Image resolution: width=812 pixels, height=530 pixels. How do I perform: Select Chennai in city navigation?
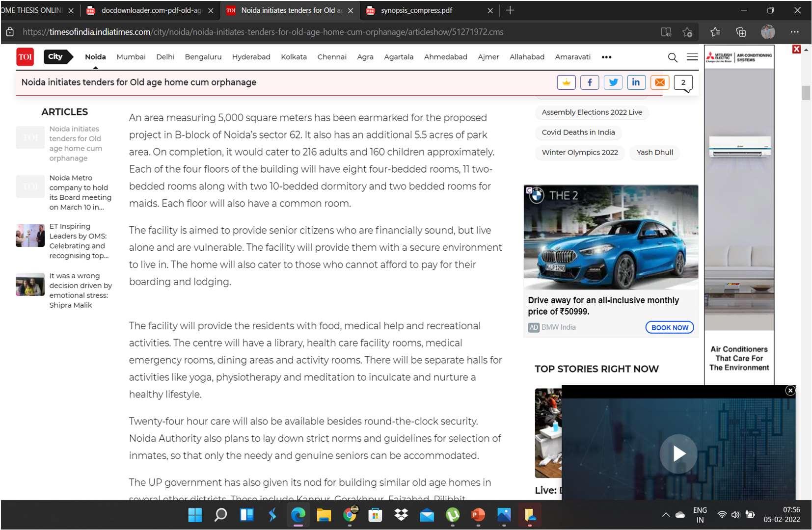332,57
